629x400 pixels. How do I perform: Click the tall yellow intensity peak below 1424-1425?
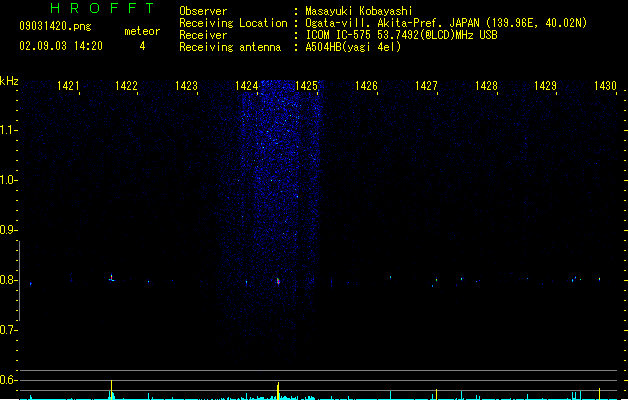tap(278, 391)
